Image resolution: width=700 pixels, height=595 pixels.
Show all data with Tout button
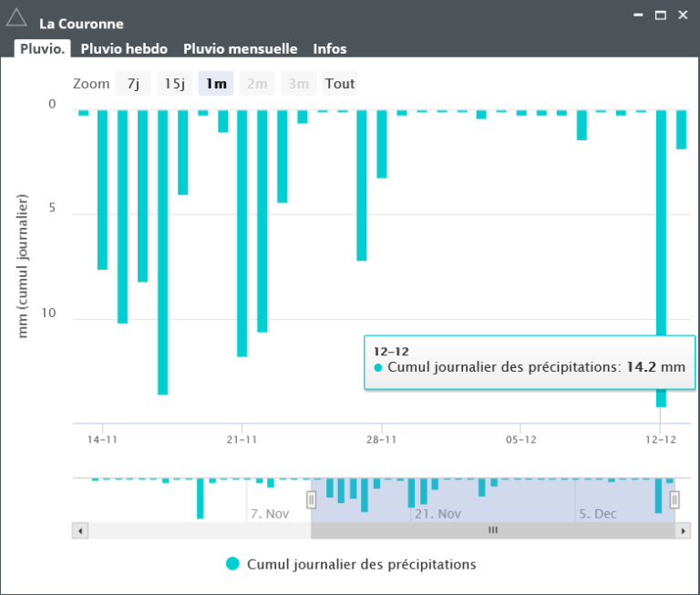(339, 84)
